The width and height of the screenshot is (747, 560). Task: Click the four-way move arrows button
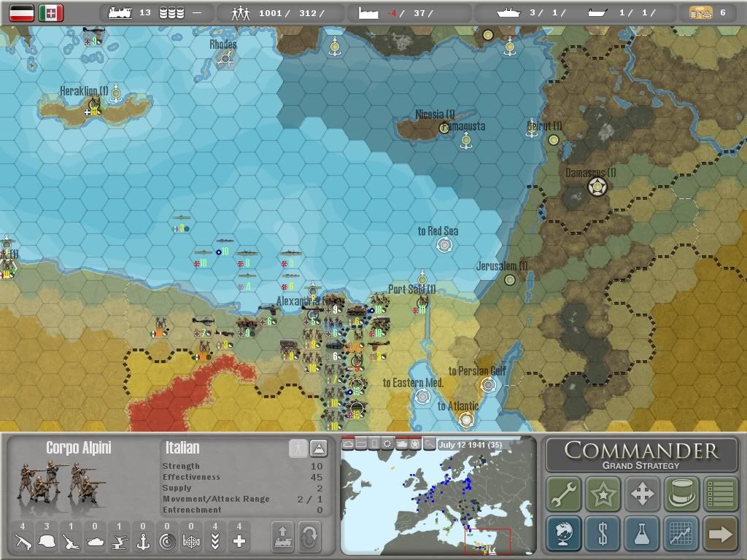[x=642, y=494]
